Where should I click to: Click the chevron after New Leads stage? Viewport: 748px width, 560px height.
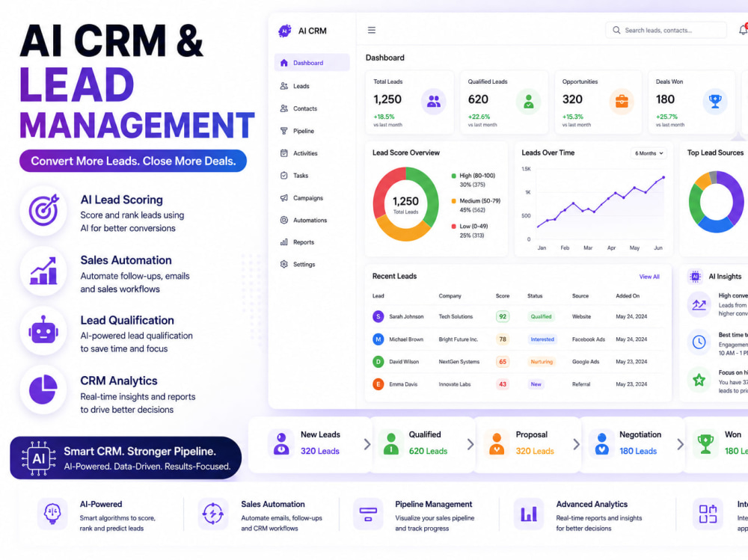[367, 444]
